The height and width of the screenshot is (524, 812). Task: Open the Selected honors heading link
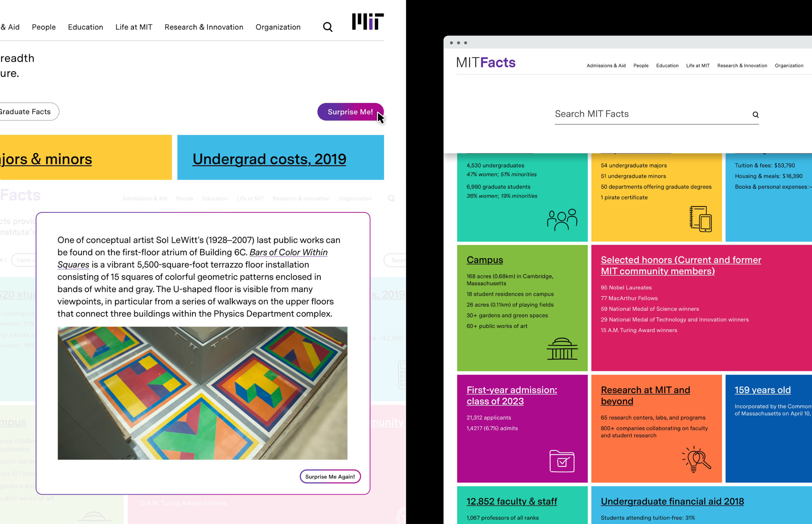(x=681, y=265)
